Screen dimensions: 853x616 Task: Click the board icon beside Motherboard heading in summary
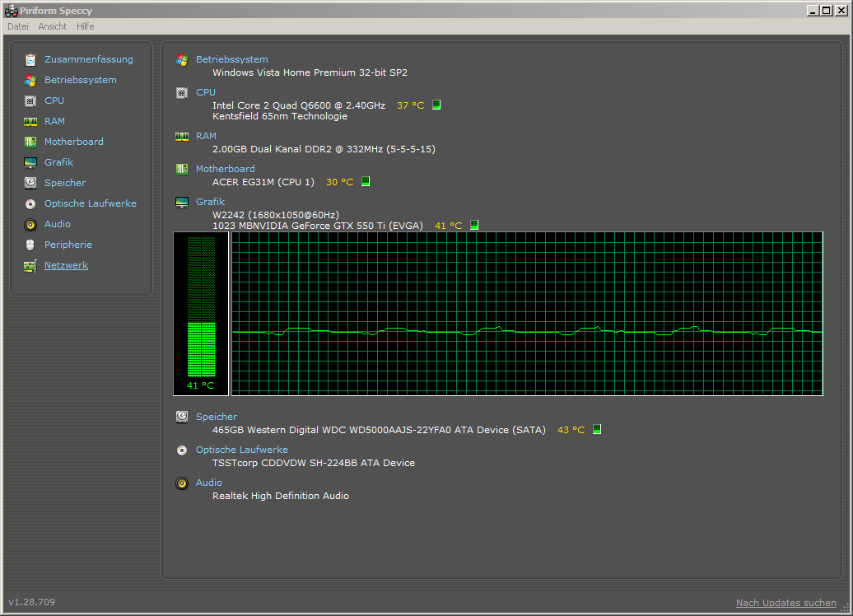[x=182, y=170]
